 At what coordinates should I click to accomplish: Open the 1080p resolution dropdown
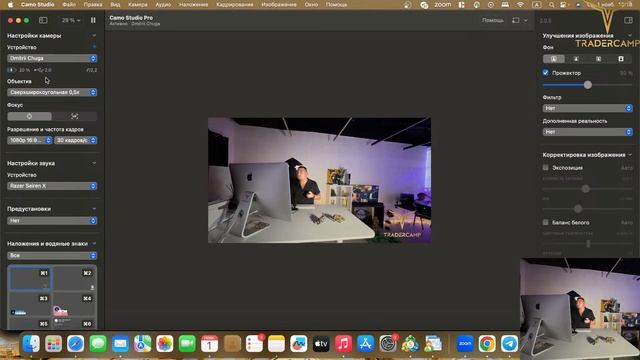tap(29, 140)
